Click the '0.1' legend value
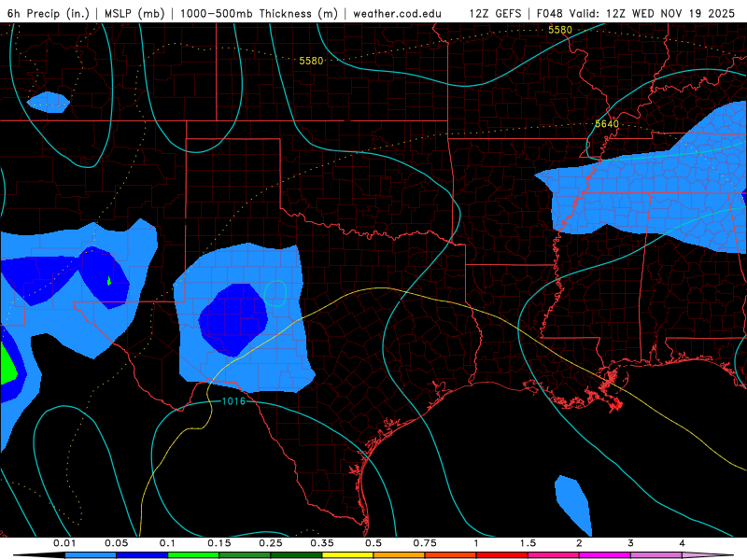Screen dimensions: 747x560 pyautogui.click(x=167, y=543)
